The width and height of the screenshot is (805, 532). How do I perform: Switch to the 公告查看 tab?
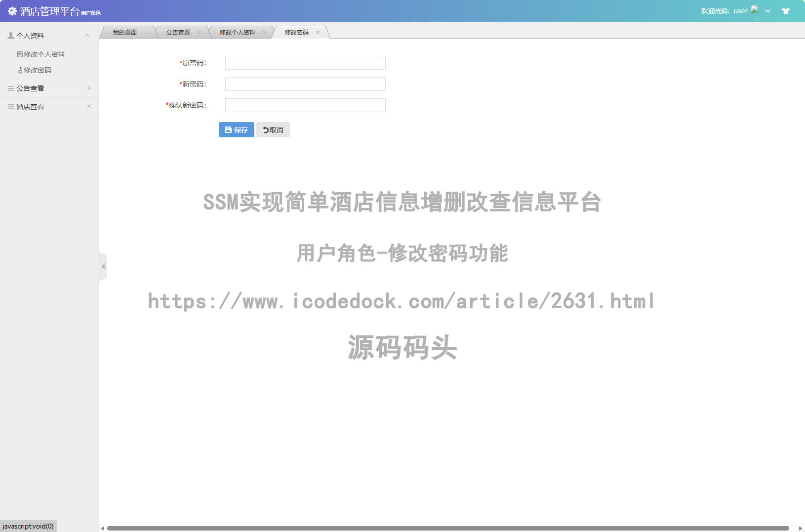(x=178, y=33)
